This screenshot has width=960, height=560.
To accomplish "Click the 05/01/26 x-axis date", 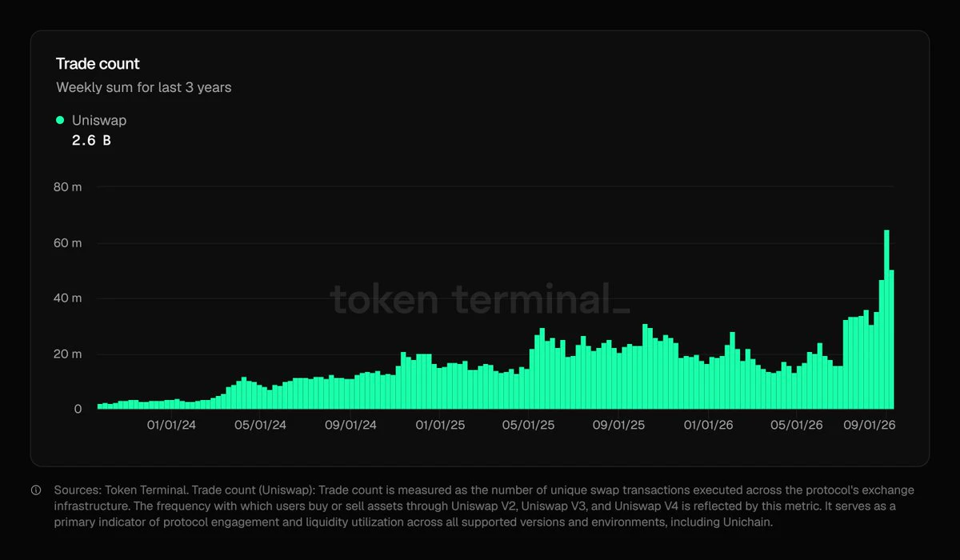I will point(797,426).
